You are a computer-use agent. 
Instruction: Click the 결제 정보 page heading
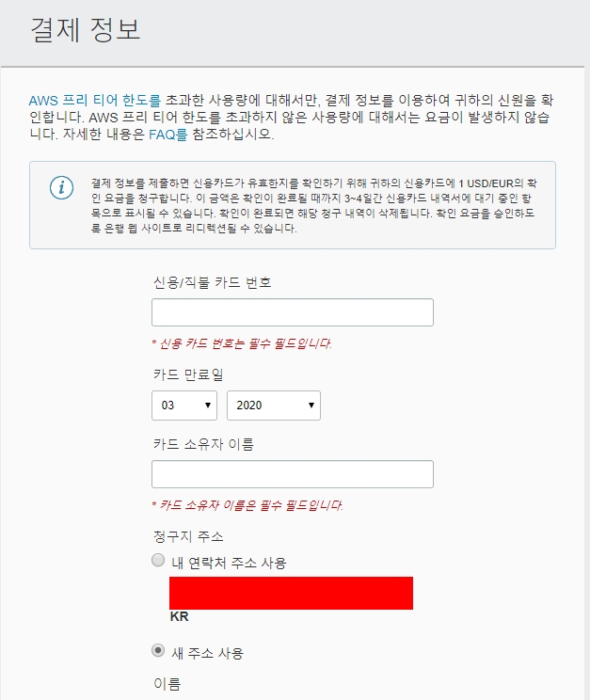coord(86,30)
